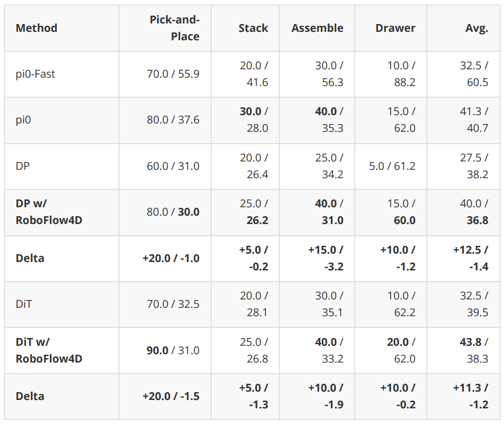Viewport: 504px width, 424px height.
Task: Click the 90.0 / 31.0 cell
Action: click(x=173, y=350)
